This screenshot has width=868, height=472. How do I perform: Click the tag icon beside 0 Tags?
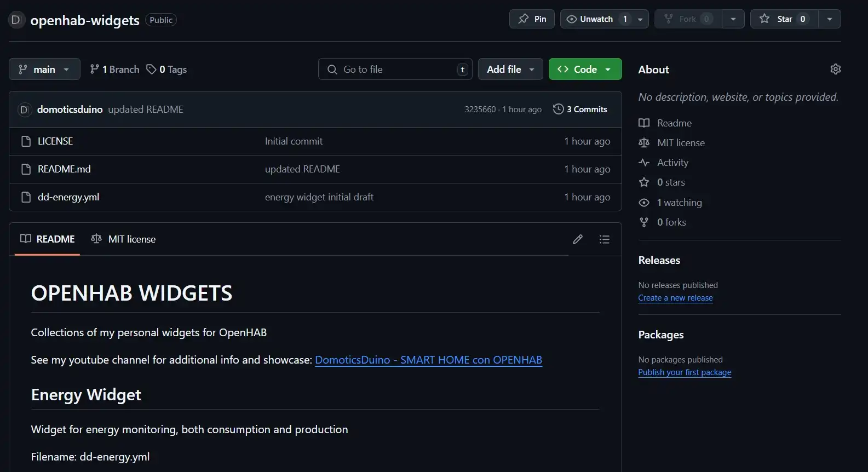coord(151,70)
